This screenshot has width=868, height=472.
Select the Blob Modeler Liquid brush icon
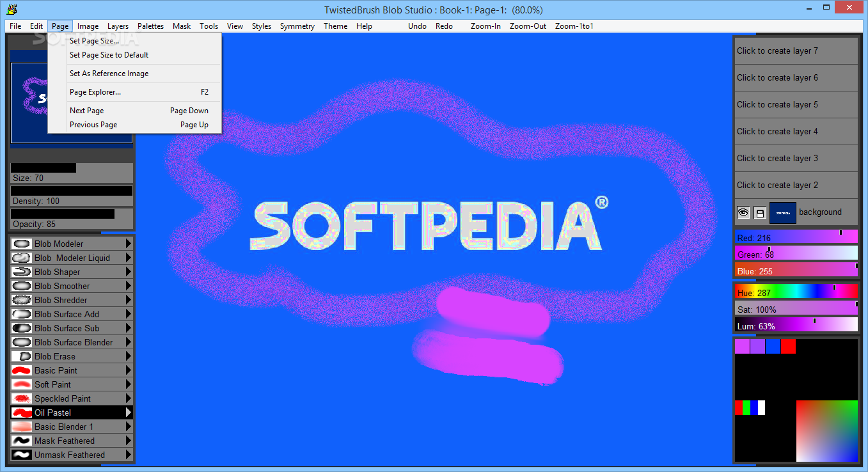tap(22, 258)
